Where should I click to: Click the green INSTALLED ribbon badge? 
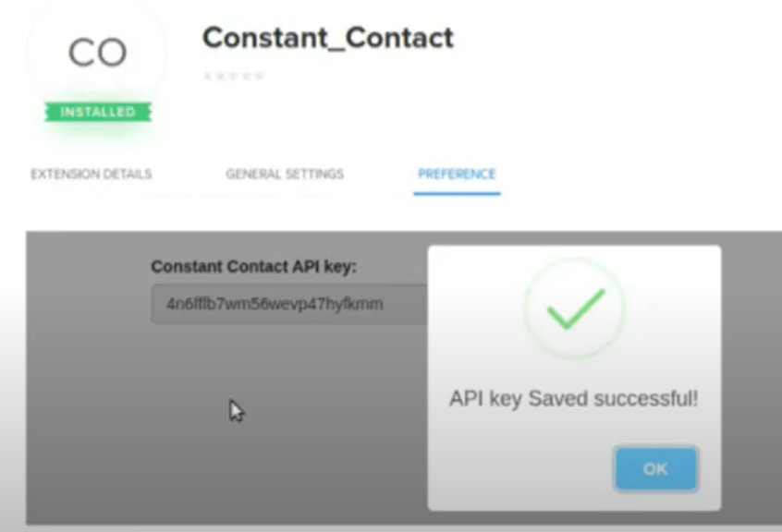point(98,112)
